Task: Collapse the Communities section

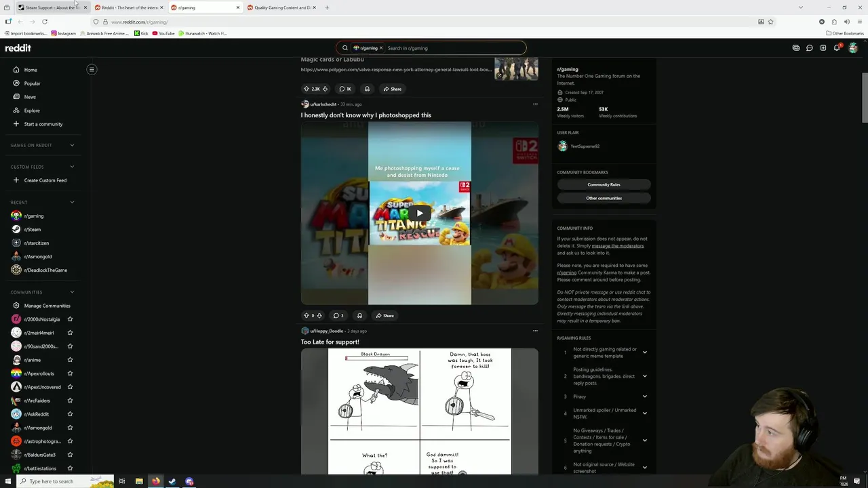Action: pyautogui.click(x=72, y=292)
